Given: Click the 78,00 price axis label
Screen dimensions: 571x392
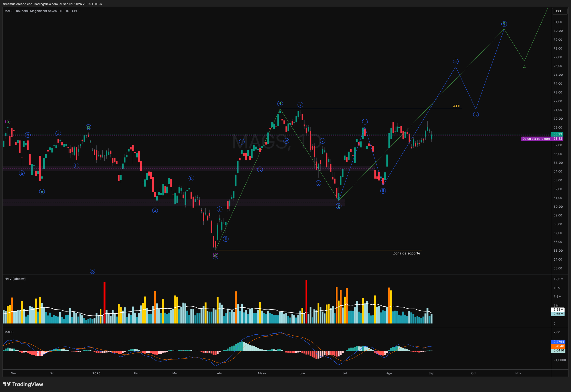Looking at the screenshot, I should [x=558, y=48].
